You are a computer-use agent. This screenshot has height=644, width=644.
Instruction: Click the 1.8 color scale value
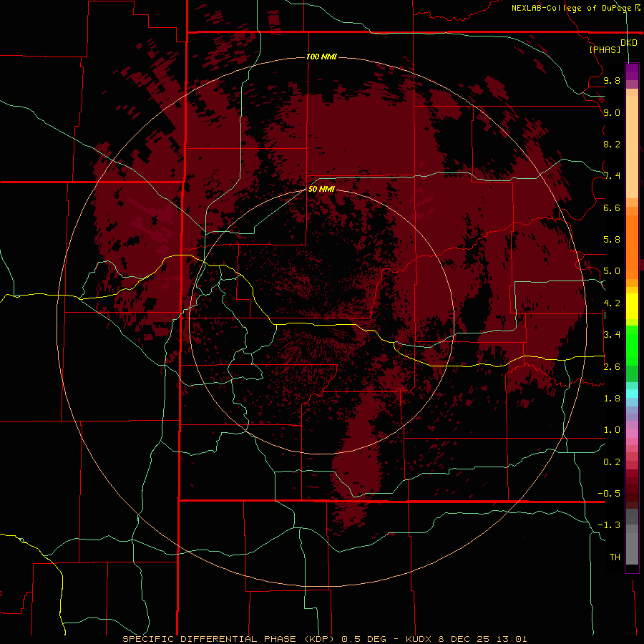pos(612,399)
